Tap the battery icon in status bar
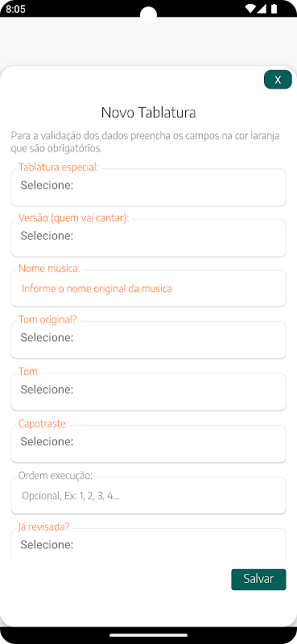Image resolution: width=297 pixels, height=644 pixels. click(x=274, y=9)
